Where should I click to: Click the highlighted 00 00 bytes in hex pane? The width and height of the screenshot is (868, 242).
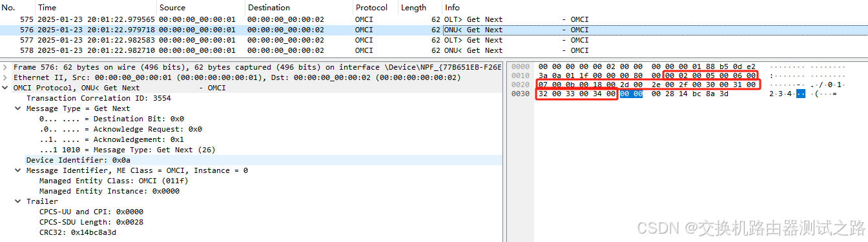(631, 94)
